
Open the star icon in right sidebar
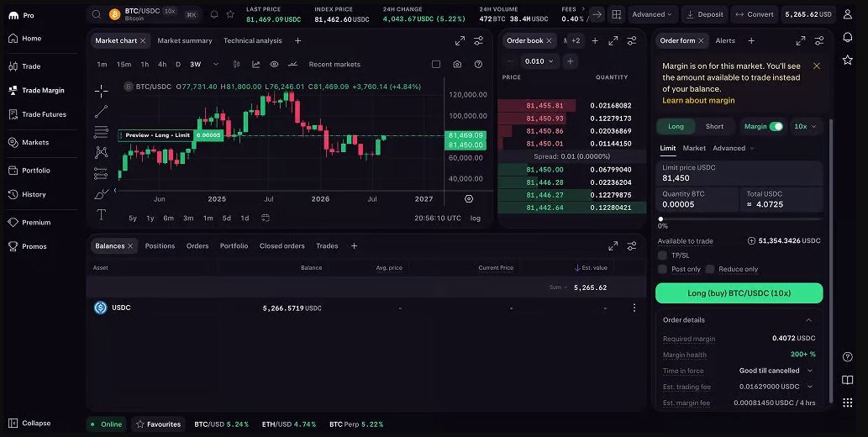pos(848,60)
